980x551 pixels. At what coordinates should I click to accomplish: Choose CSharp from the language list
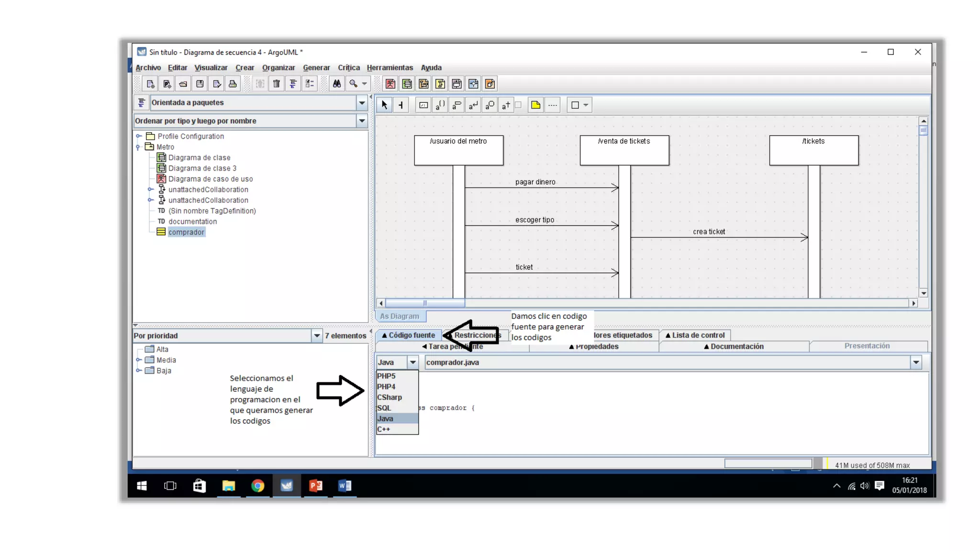390,397
